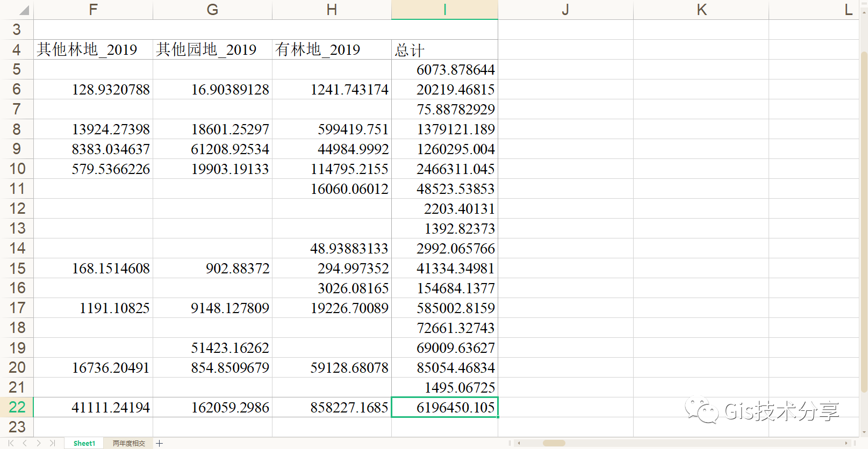Select cell with 20219.46815
The height and width of the screenshot is (449, 868).
pos(445,89)
